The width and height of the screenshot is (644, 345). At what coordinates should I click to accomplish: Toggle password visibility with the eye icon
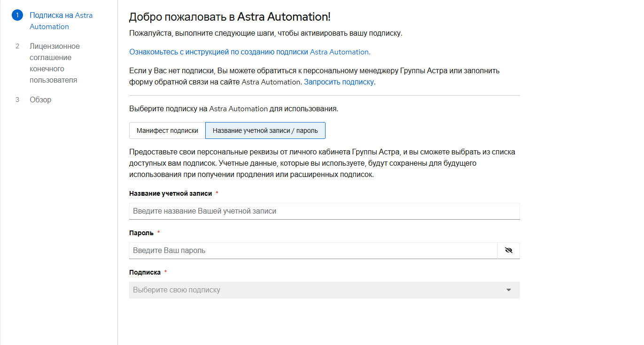coord(508,251)
